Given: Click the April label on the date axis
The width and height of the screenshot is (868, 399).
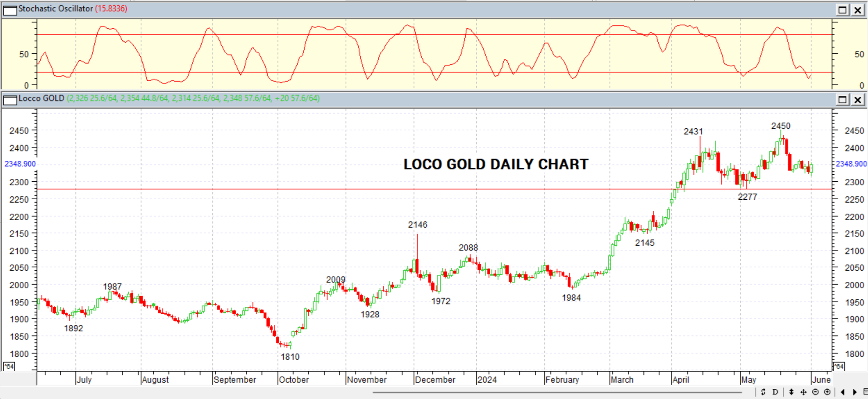Looking at the screenshot, I should tap(681, 380).
